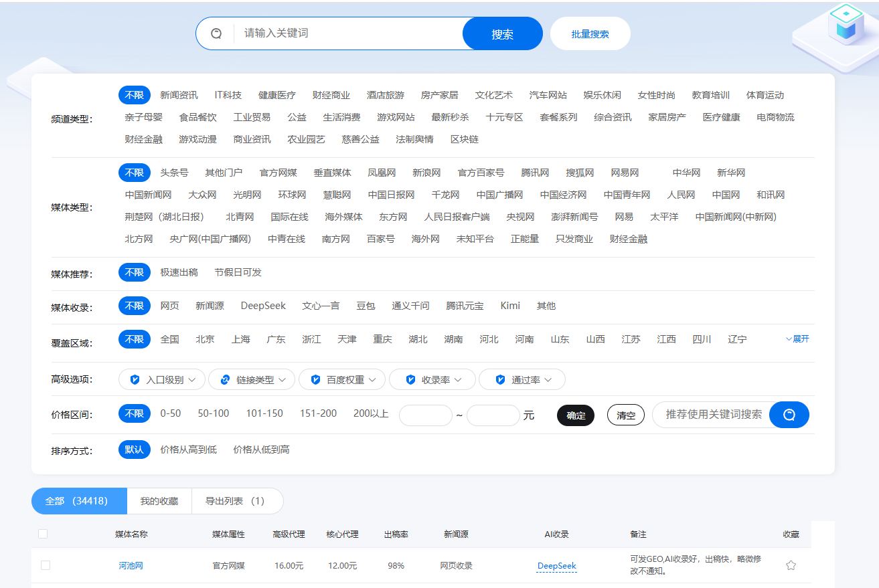Select 不限 under 媒体推荐
Screen dimensions: 879x588
(135, 272)
